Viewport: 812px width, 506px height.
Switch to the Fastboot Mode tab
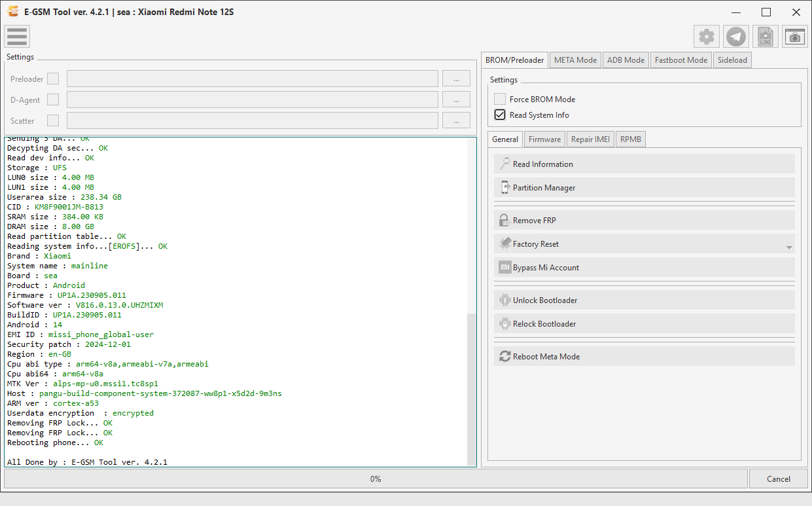(681, 60)
